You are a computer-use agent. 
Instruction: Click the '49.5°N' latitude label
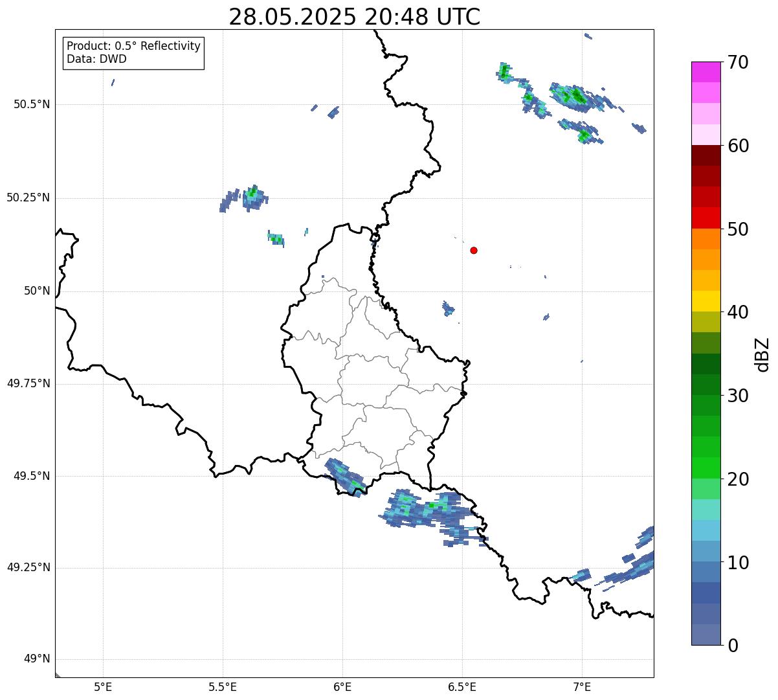coord(32,476)
